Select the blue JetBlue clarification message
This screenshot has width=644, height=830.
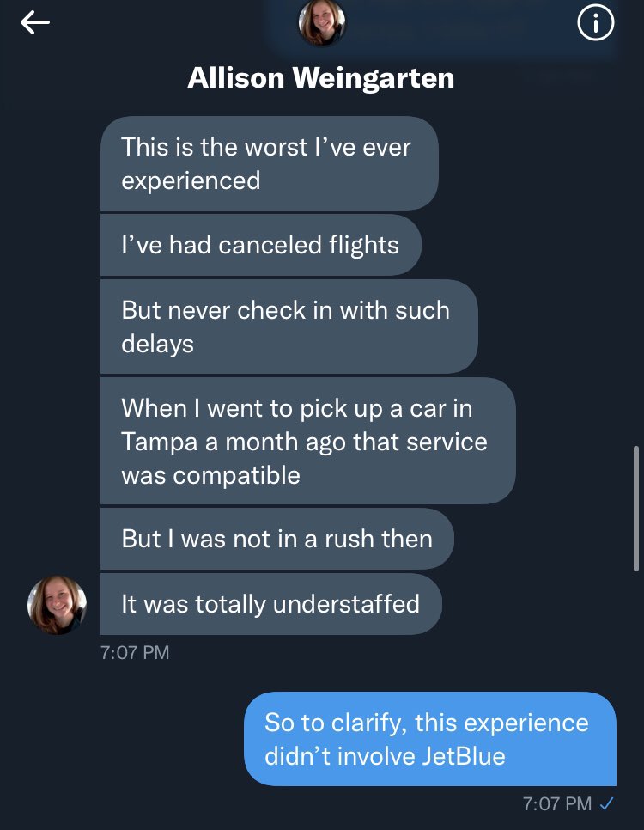coord(430,739)
